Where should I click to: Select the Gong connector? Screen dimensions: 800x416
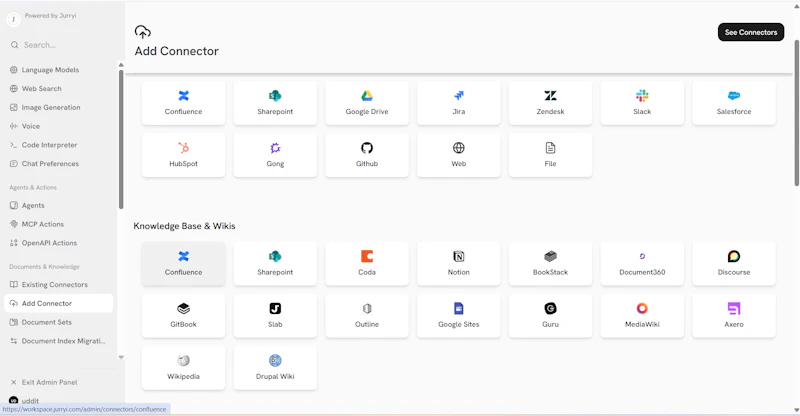click(x=275, y=155)
